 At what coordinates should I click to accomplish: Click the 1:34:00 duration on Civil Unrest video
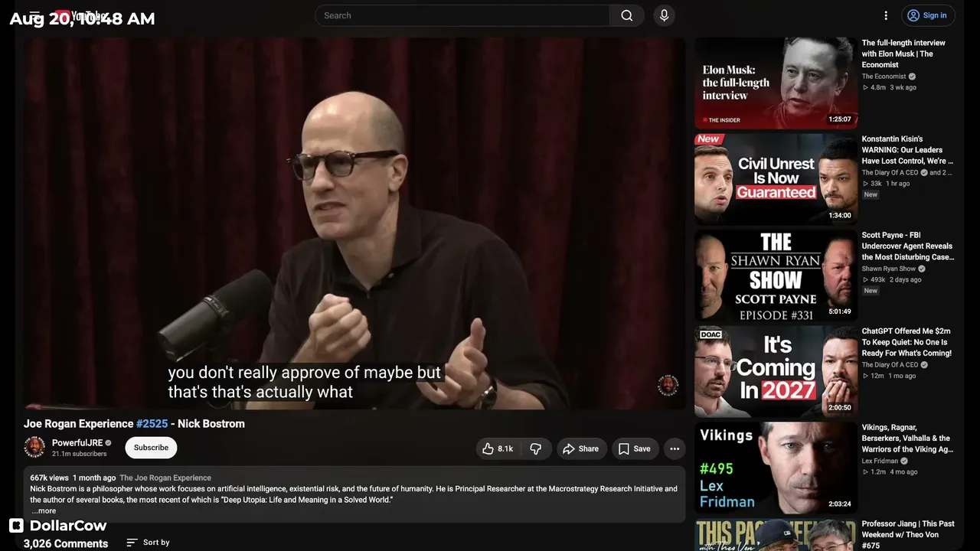(x=840, y=216)
